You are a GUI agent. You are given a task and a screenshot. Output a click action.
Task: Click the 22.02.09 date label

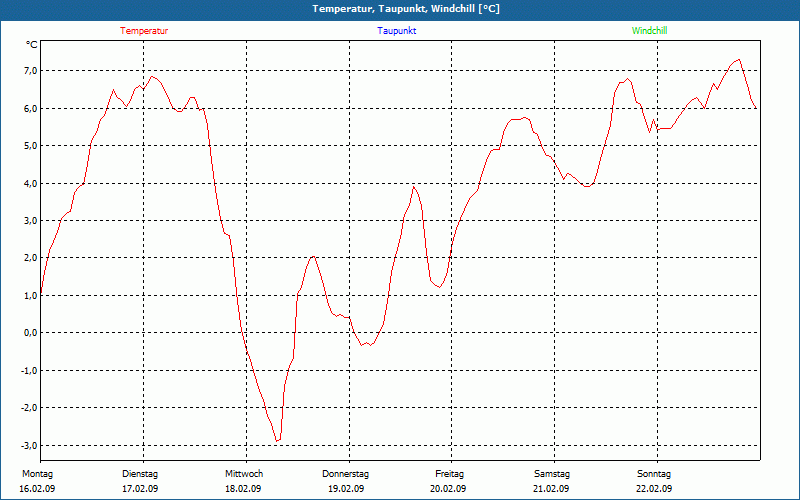click(654, 489)
